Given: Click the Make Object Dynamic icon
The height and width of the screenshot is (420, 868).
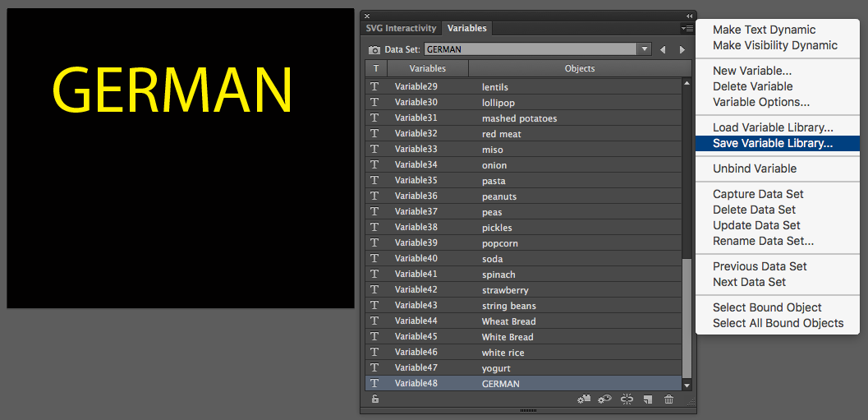Looking at the screenshot, I should pyautogui.click(x=584, y=399).
